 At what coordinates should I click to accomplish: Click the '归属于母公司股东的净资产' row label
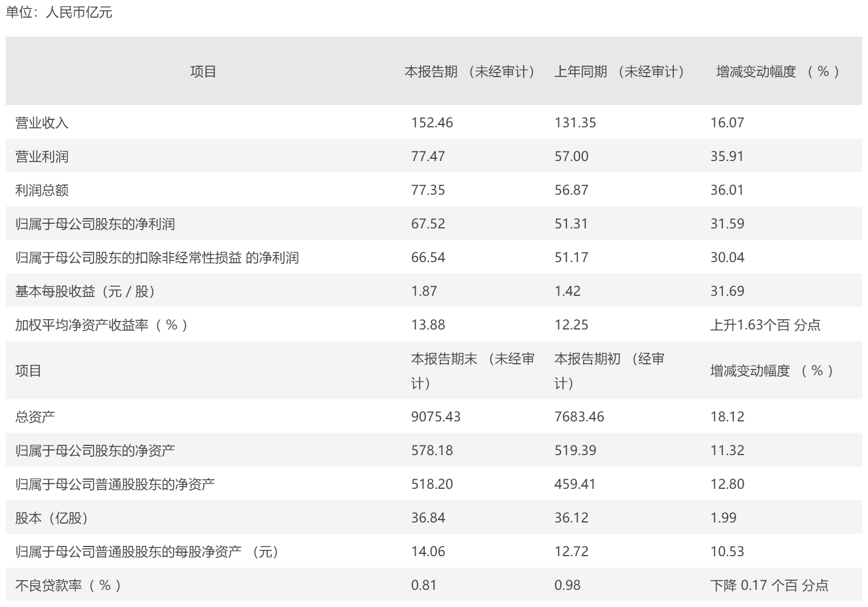point(95,451)
